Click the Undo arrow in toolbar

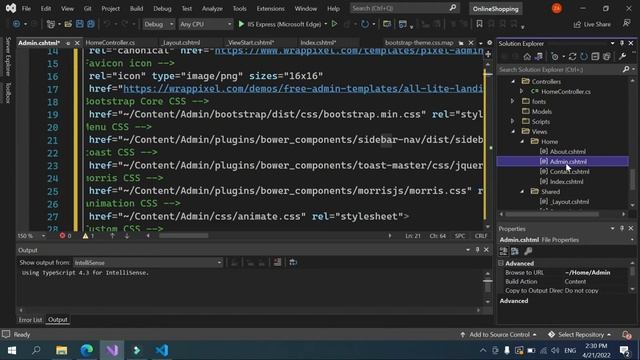[107, 24]
